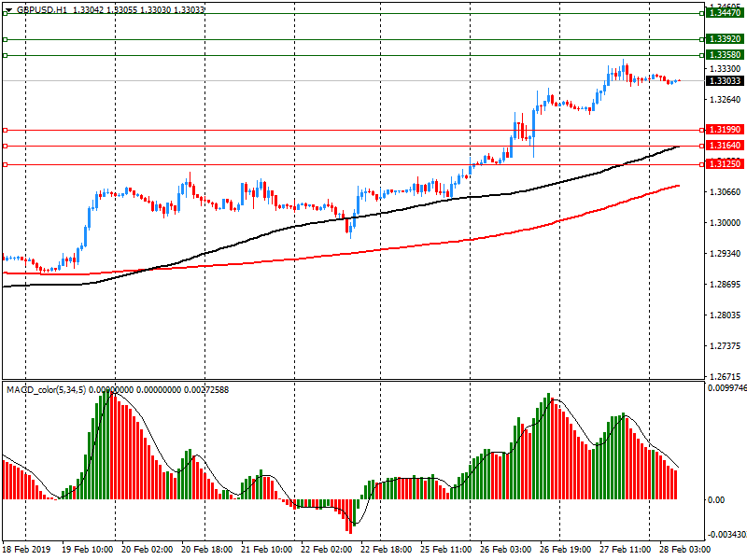Click the 28 Feb 03:00 time axis label

pyautogui.click(x=684, y=549)
